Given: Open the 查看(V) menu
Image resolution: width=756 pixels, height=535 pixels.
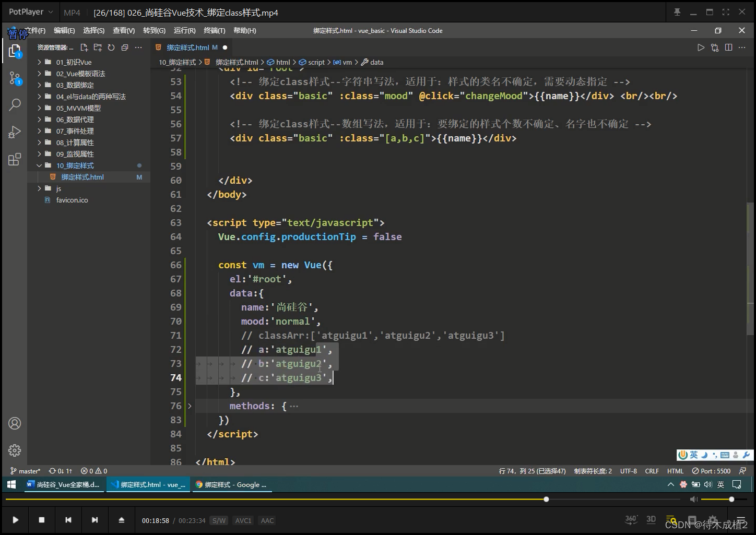Looking at the screenshot, I should (124, 31).
